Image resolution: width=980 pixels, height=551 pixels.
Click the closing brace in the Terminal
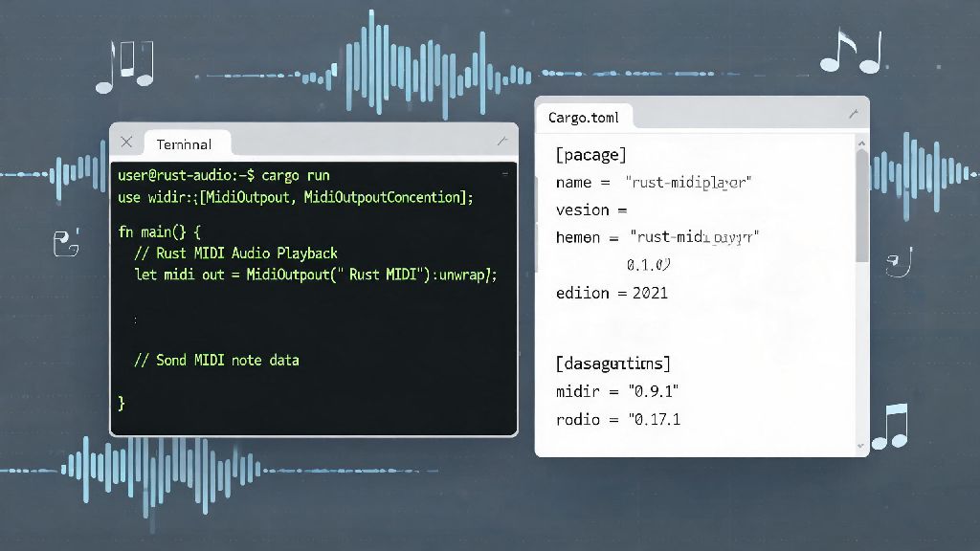pyautogui.click(x=122, y=403)
